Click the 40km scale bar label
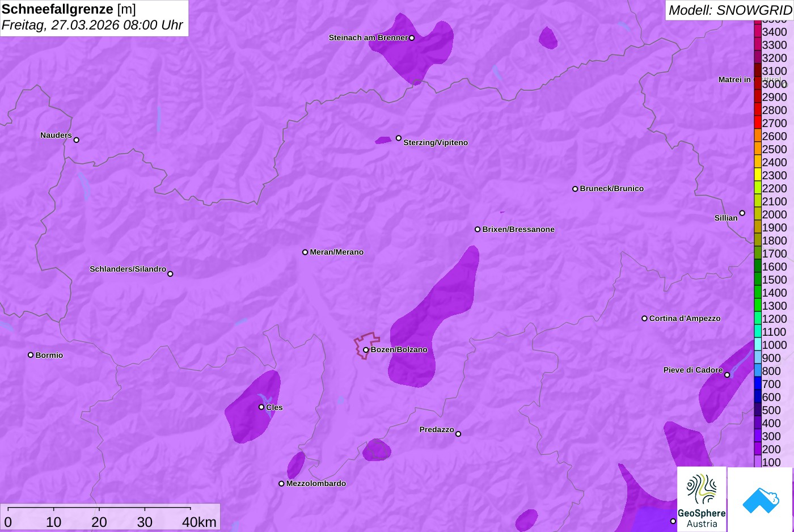This screenshot has height=532, width=794. coord(199,522)
